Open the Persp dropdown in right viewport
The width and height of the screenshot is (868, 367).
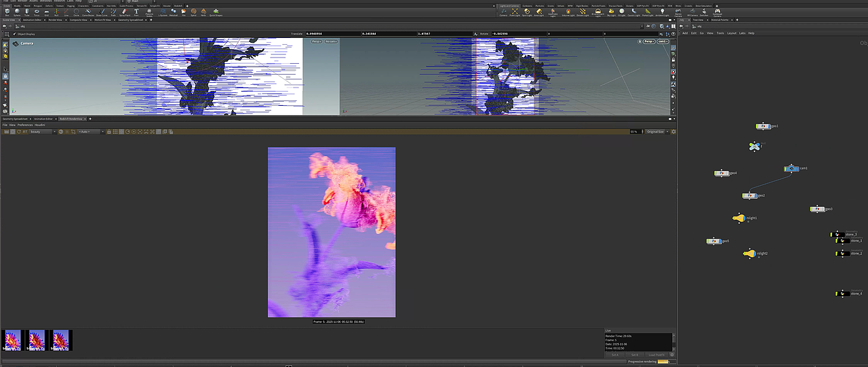click(x=649, y=41)
